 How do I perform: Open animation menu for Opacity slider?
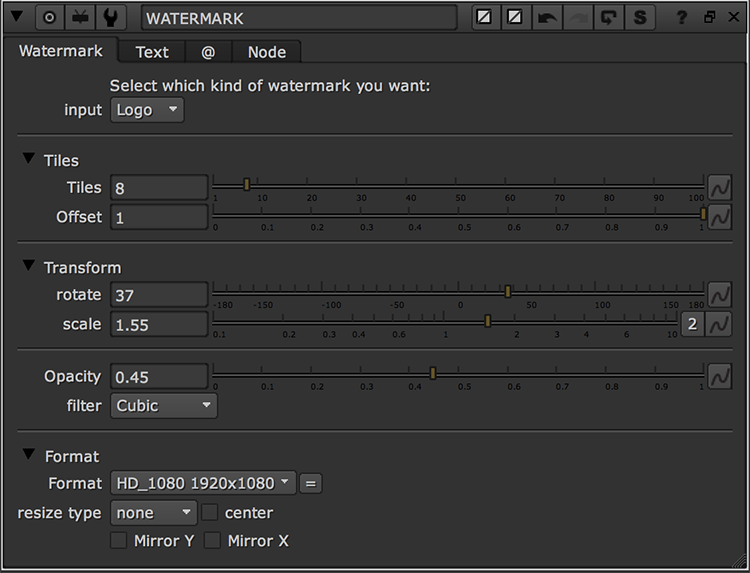tap(720, 376)
